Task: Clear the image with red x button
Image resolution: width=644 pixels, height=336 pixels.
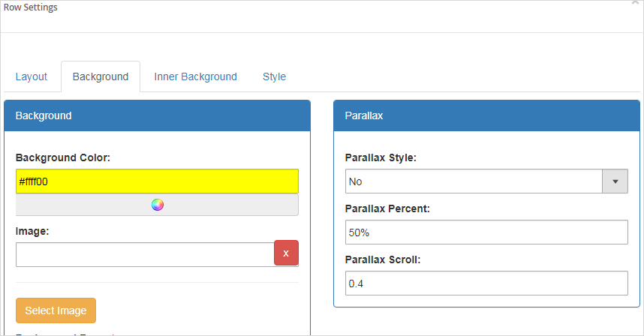Action: [x=286, y=253]
